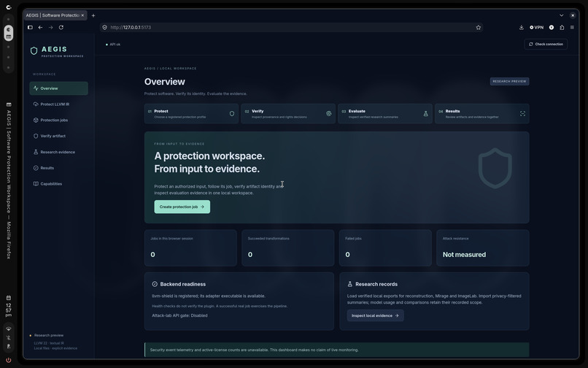The height and width of the screenshot is (368, 588).
Task: Click the Inspect local evidence button
Action: tap(375, 315)
